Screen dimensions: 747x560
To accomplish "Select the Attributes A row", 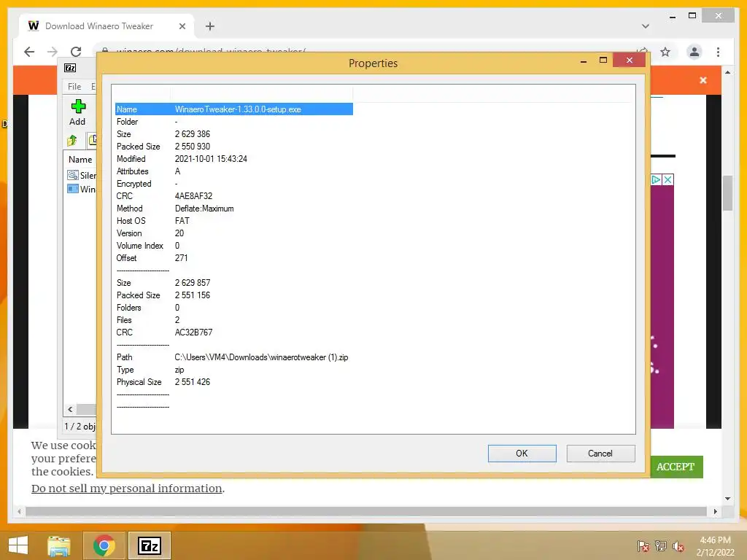I will point(234,171).
